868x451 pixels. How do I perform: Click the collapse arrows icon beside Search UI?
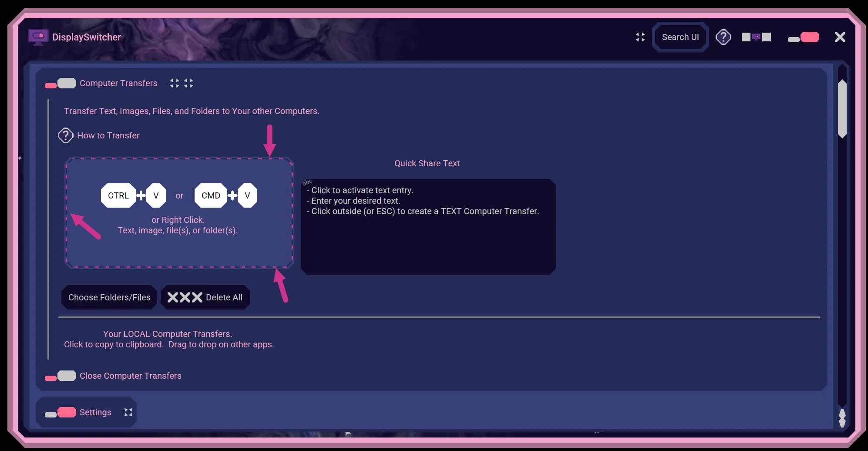[x=640, y=37]
